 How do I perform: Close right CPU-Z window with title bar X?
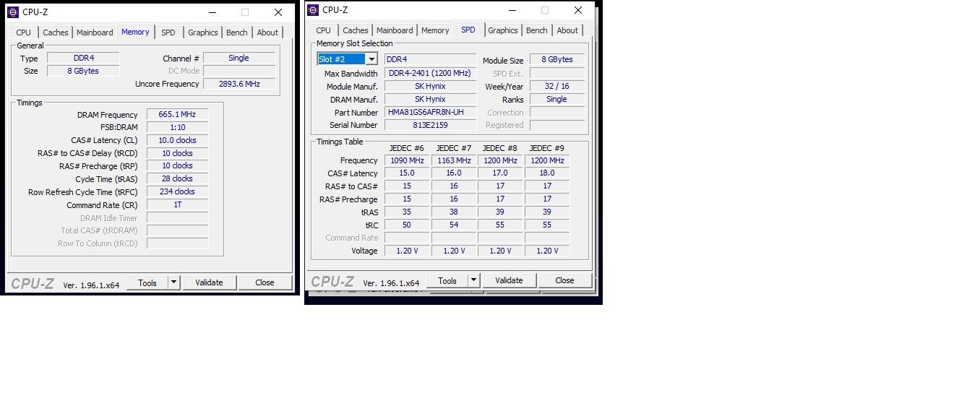[x=578, y=10]
